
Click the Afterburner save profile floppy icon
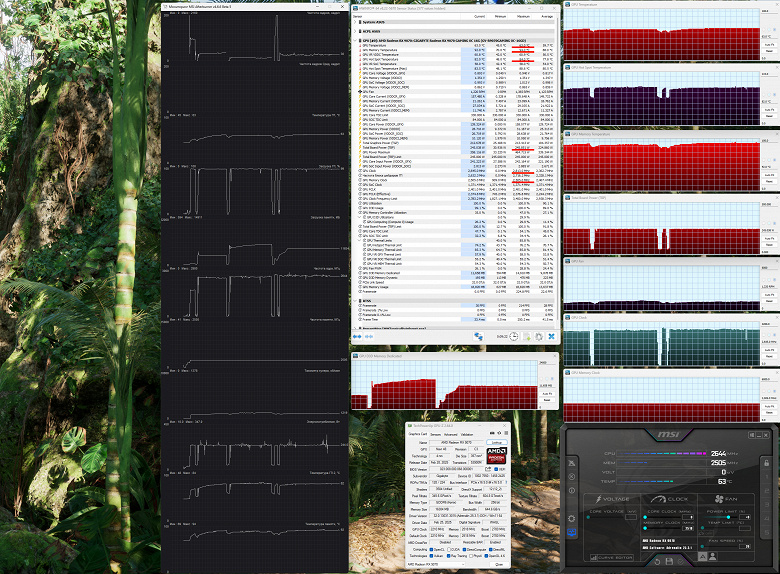point(670,561)
